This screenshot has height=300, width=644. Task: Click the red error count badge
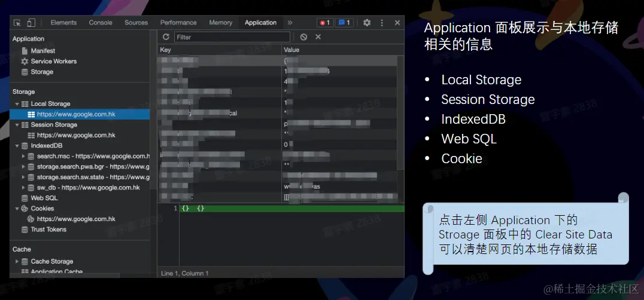coord(325,23)
